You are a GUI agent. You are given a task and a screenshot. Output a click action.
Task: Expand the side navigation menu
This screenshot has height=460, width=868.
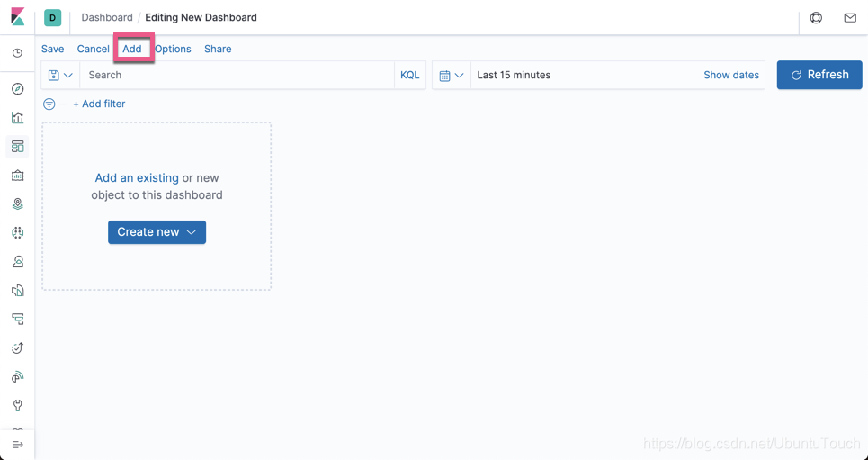[x=18, y=445]
